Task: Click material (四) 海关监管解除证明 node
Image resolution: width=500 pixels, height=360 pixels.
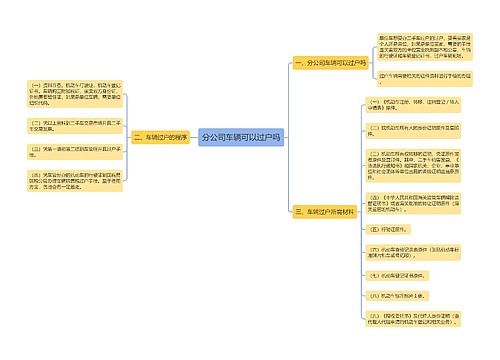Action: [413, 203]
